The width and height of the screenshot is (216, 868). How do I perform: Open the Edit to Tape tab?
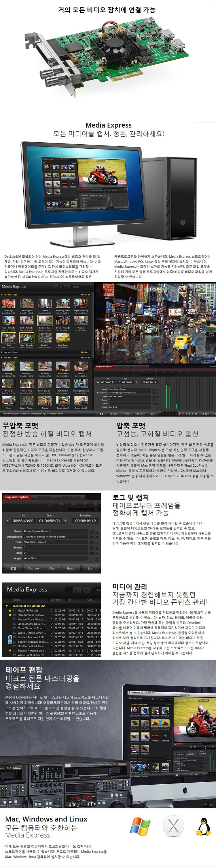coord(71,497)
